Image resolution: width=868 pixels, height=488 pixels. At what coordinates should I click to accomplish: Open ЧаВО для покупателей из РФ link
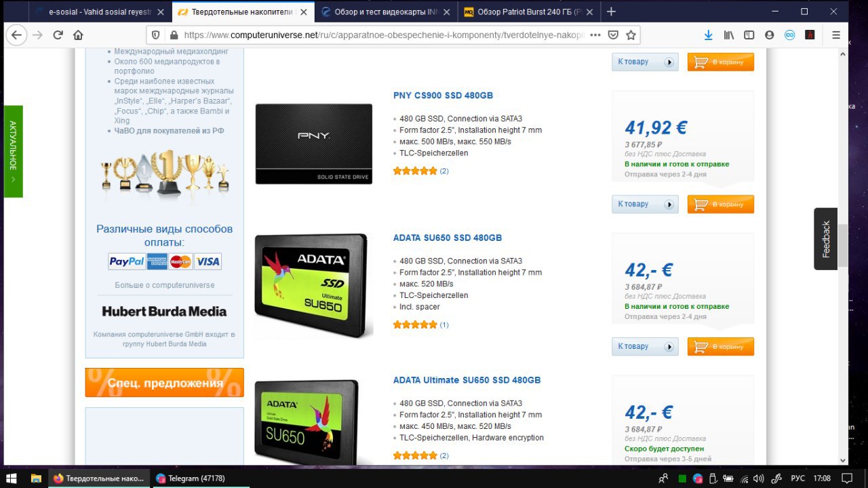coord(169,131)
